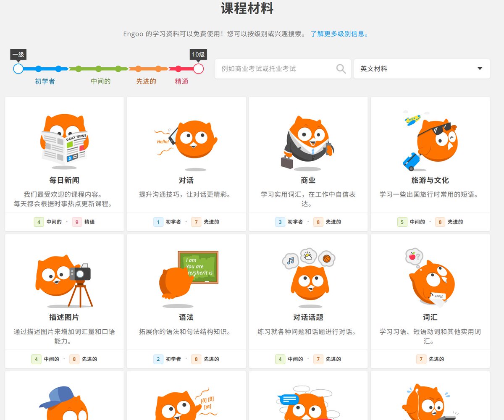The width and height of the screenshot is (504, 420).
Task: Click description 学习一些出国旅行时常用的短语
Action: 430,195
